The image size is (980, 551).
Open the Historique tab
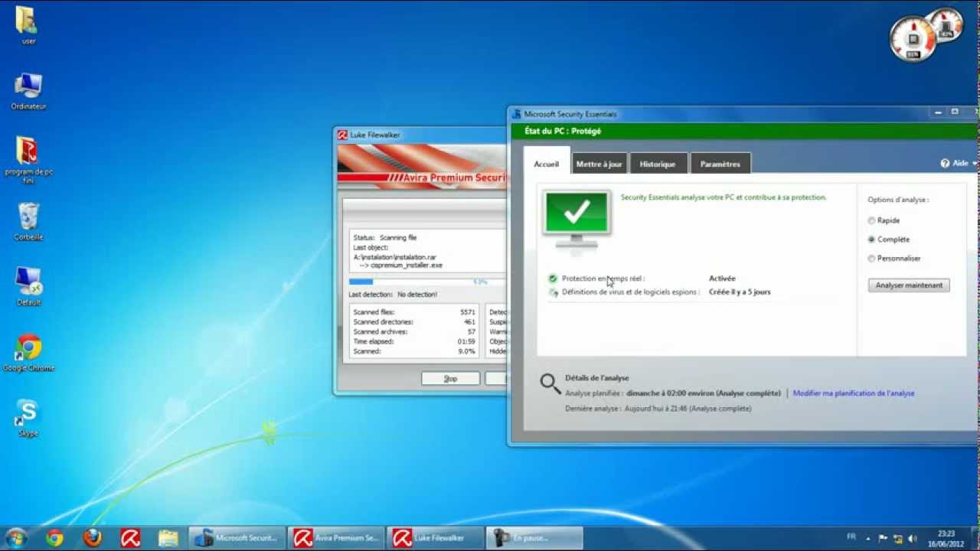(658, 164)
